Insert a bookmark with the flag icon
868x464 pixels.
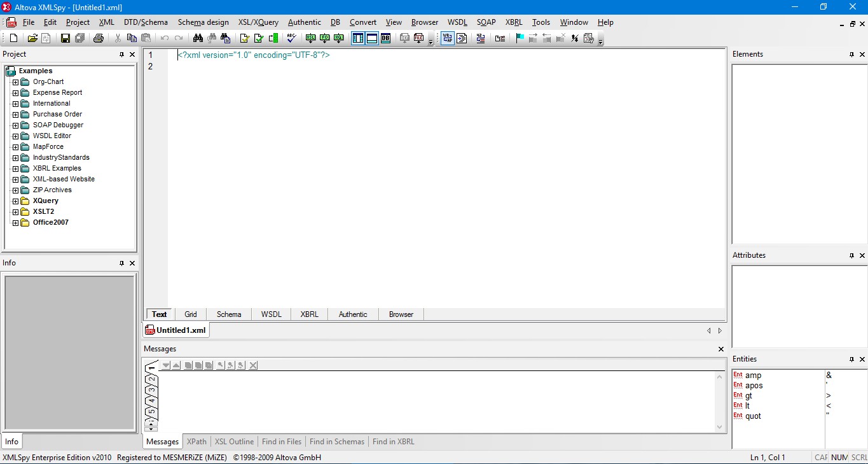pyautogui.click(x=520, y=38)
